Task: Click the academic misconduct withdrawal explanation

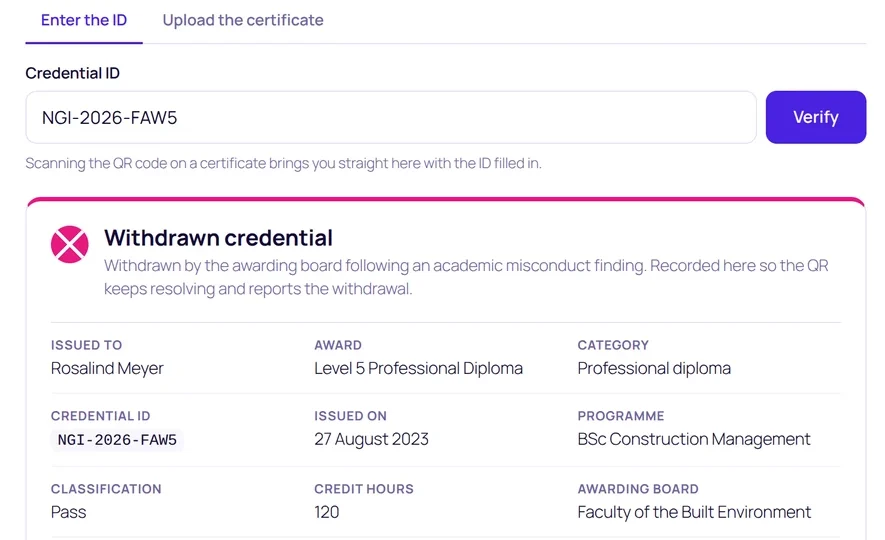Action: click(x=466, y=277)
